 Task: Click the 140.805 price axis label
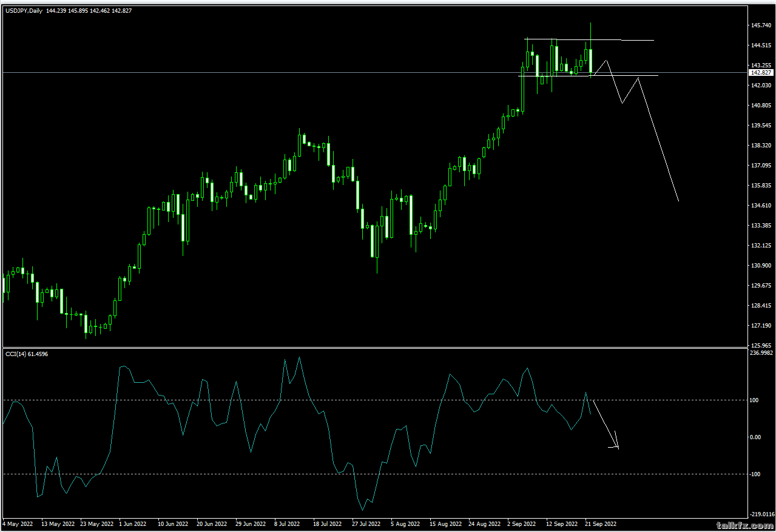click(761, 106)
